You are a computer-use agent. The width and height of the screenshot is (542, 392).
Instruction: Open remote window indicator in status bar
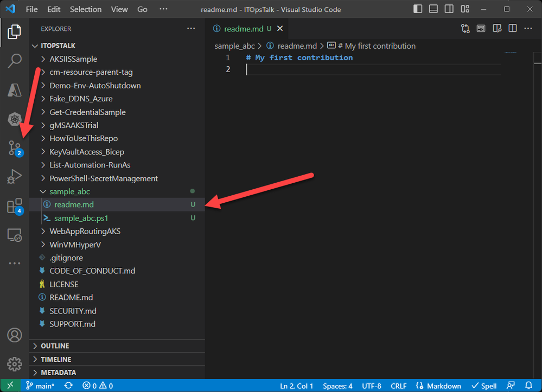pos(10,385)
